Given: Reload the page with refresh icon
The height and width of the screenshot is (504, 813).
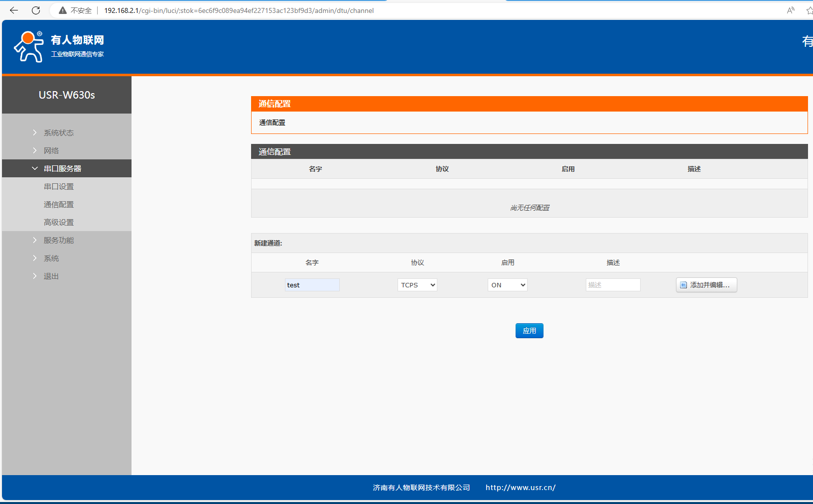Looking at the screenshot, I should [x=36, y=10].
